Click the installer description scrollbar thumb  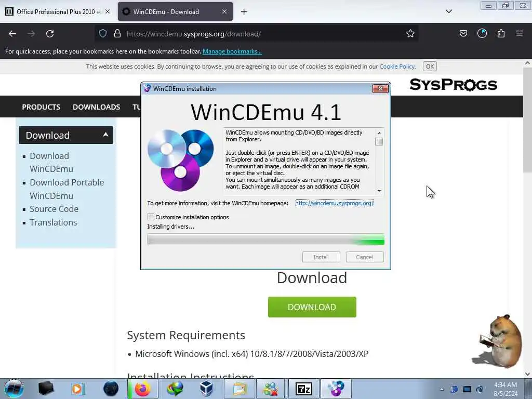[379, 142]
